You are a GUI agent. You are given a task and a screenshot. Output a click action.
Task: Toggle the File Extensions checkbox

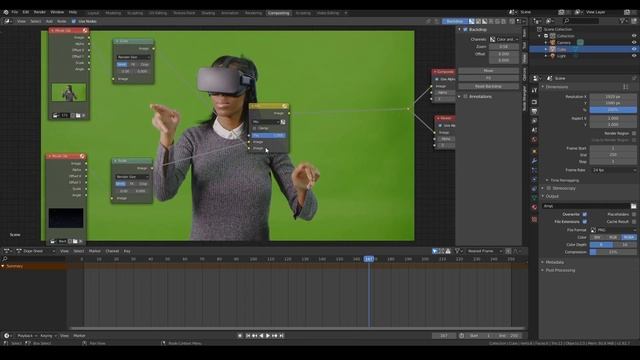tap(584, 222)
